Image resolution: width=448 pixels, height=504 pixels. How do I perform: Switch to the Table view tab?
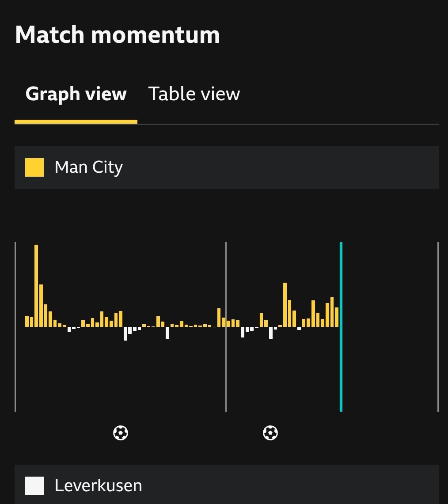coord(194,94)
